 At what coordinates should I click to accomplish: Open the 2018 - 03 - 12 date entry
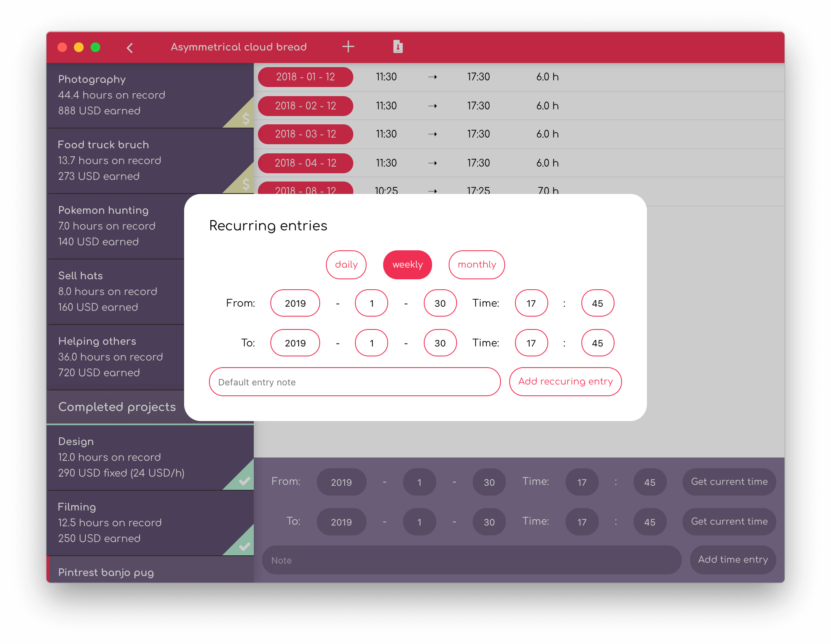coord(305,134)
